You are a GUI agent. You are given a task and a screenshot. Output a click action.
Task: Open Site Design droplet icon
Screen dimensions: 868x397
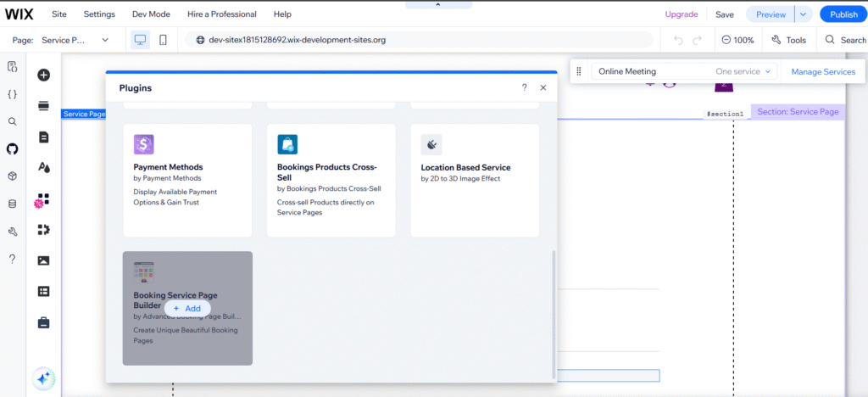point(43,168)
